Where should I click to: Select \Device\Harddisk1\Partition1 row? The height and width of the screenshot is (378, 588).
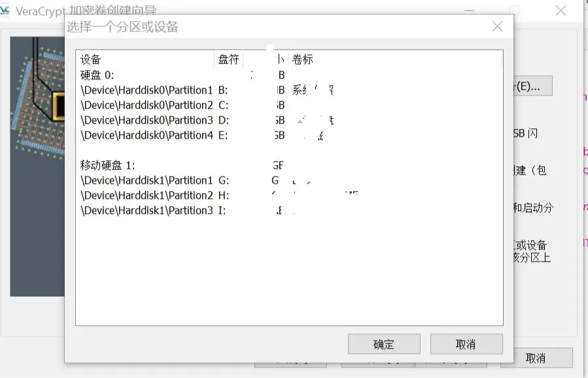pyautogui.click(x=289, y=180)
